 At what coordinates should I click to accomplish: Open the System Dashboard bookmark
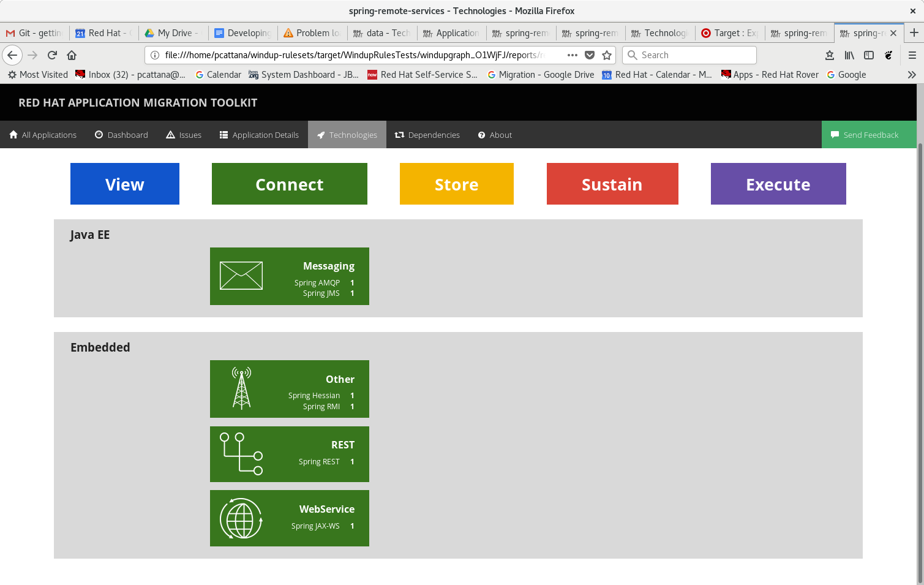(304, 75)
